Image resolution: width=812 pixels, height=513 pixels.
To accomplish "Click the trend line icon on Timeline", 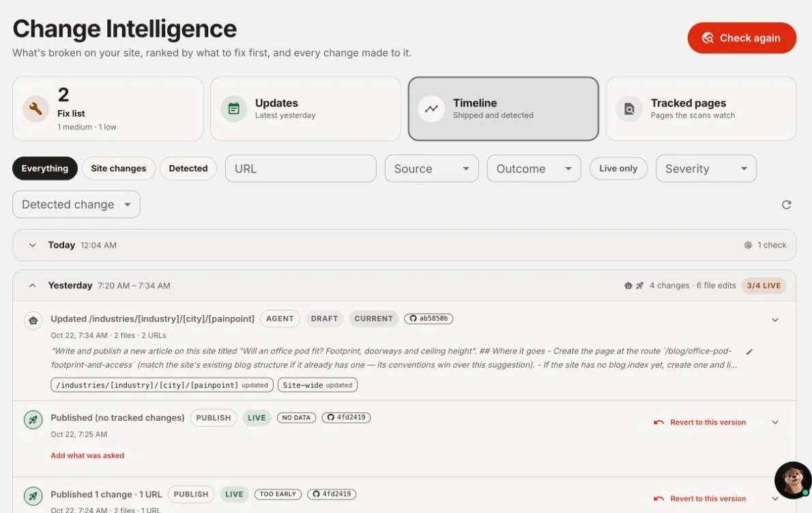I will point(431,108).
